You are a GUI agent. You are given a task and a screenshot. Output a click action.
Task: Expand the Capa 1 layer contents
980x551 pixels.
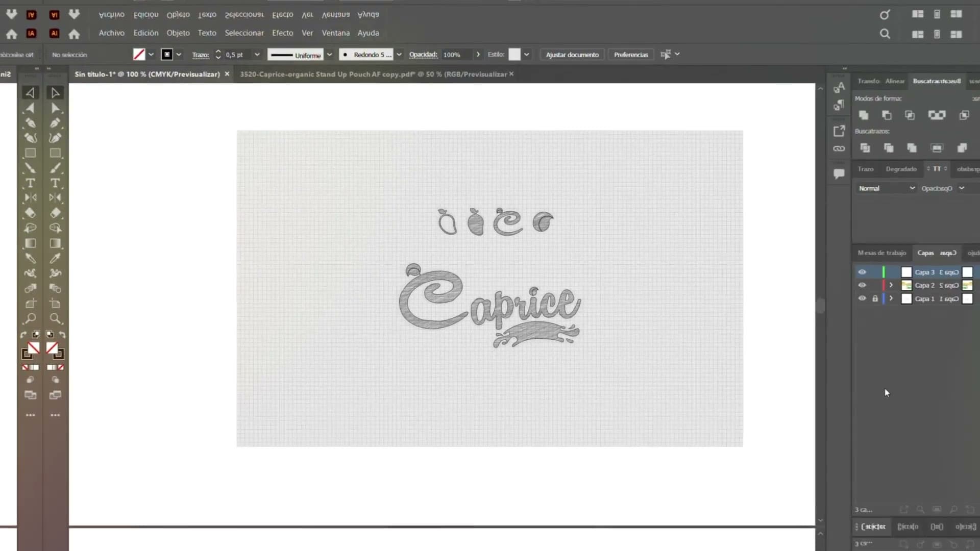point(891,298)
